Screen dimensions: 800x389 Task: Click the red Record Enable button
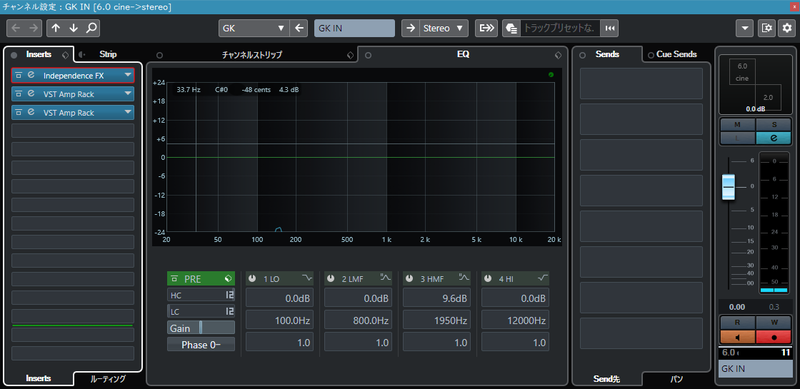774,337
